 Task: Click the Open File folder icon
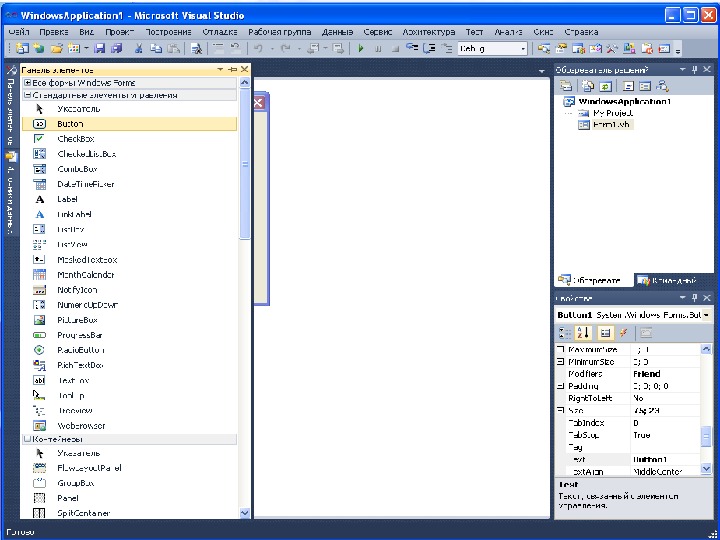[x=56, y=48]
